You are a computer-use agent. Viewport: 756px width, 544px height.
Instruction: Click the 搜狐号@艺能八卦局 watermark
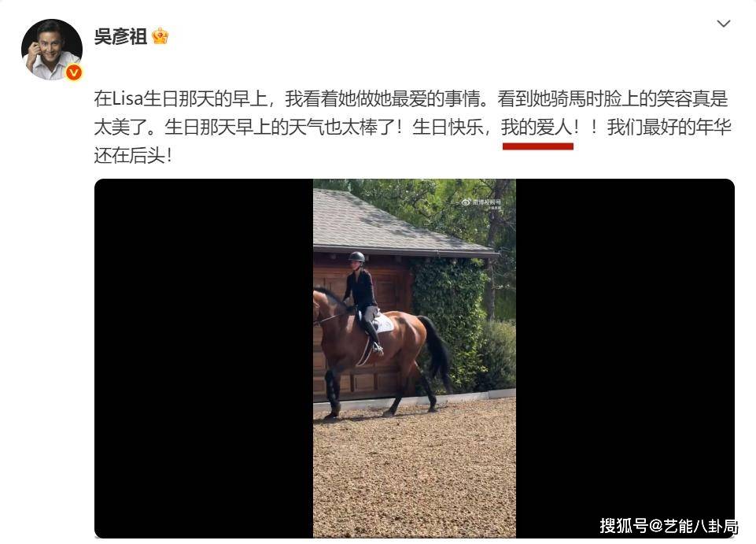click(668, 526)
